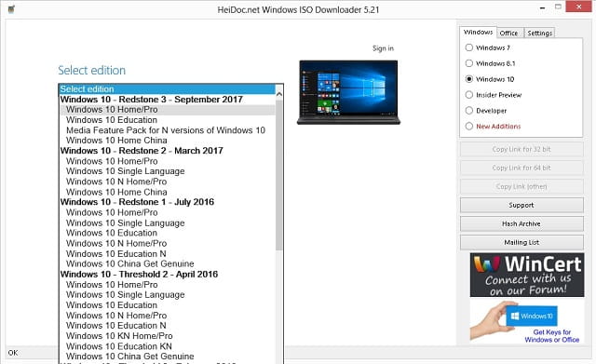Choose Windows 10 Home/Pro under Redstone 1

coord(168,212)
